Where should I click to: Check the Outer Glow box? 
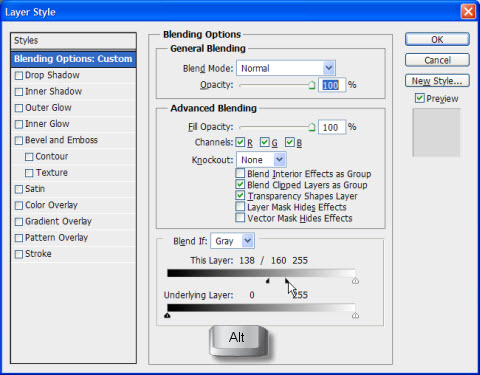point(19,108)
